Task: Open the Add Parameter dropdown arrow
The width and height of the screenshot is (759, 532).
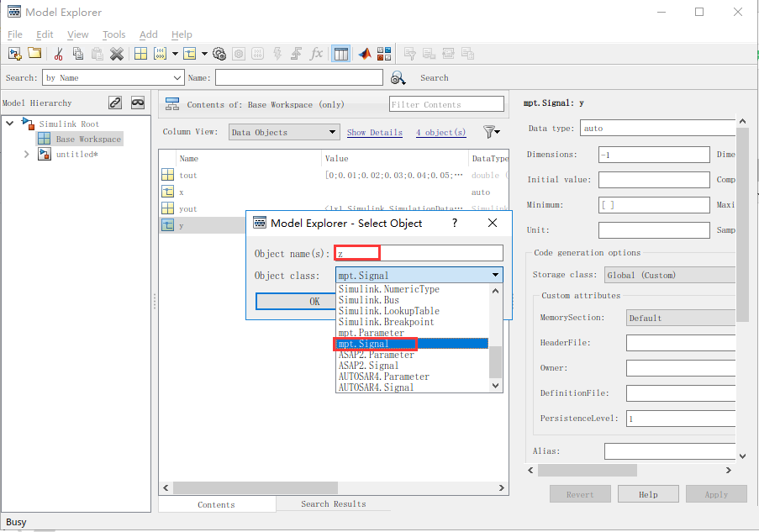Action: point(175,54)
